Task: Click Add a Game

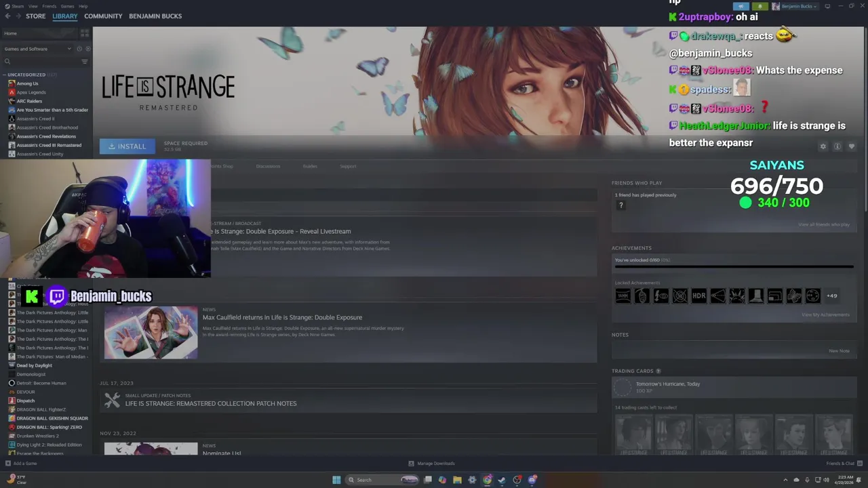Action: pos(20,464)
